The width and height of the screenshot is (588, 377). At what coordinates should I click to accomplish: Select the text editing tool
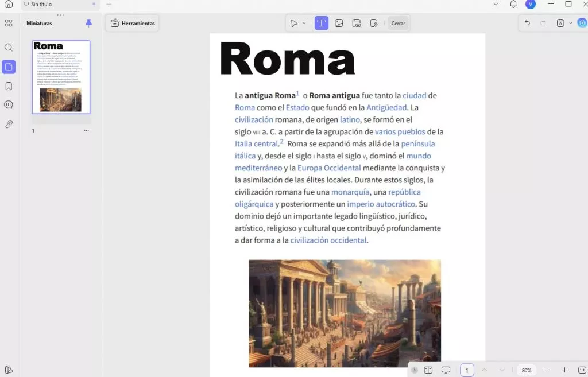click(322, 24)
